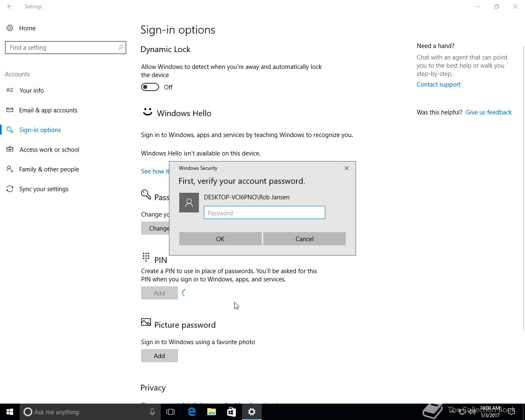525x420 pixels.
Task: Open the Windows Start menu
Action: click(10, 412)
